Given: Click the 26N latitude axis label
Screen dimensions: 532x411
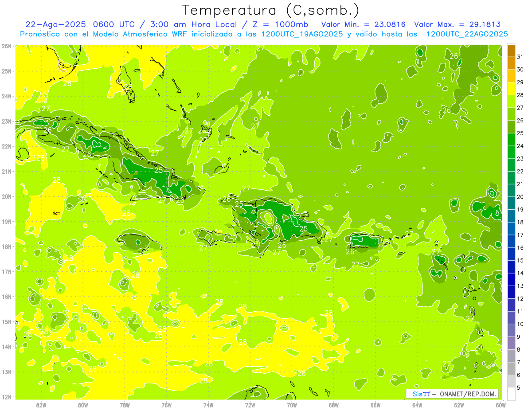Looking at the screenshot, I should tap(7, 46).
